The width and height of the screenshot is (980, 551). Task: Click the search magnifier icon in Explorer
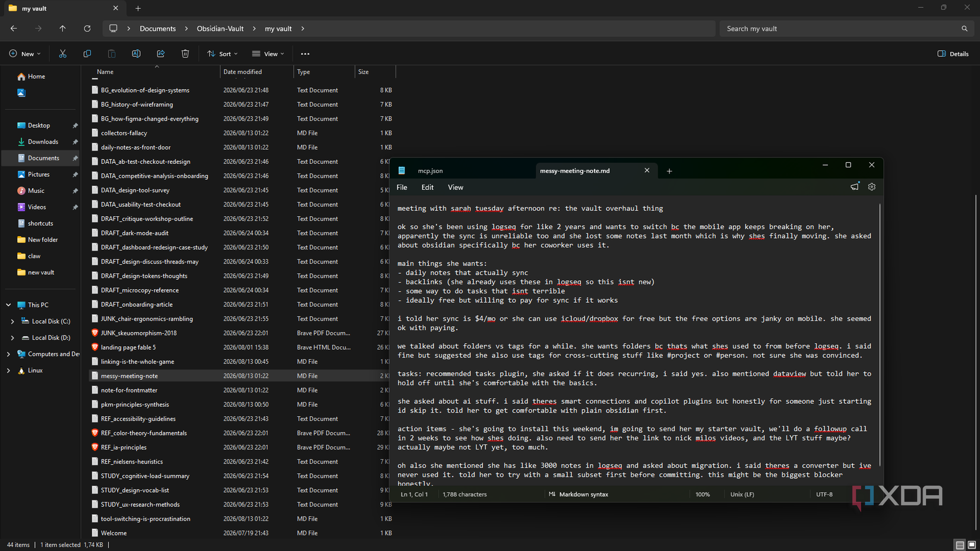coord(965,28)
